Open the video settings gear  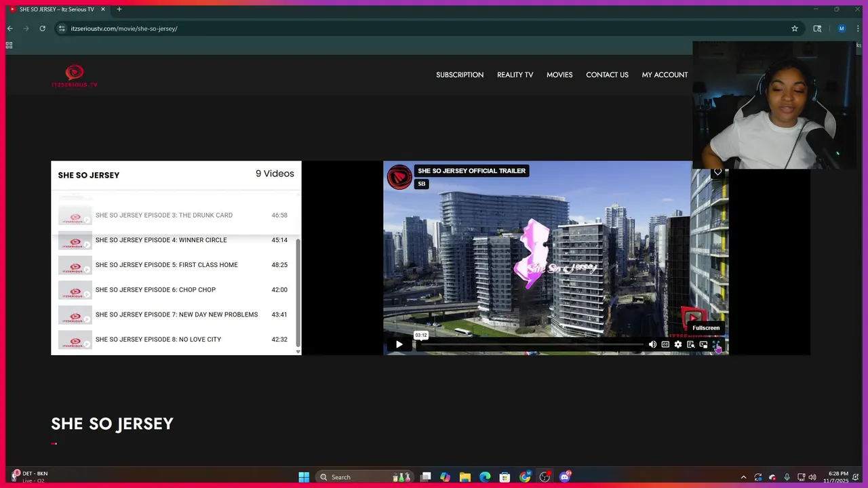point(678,344)
